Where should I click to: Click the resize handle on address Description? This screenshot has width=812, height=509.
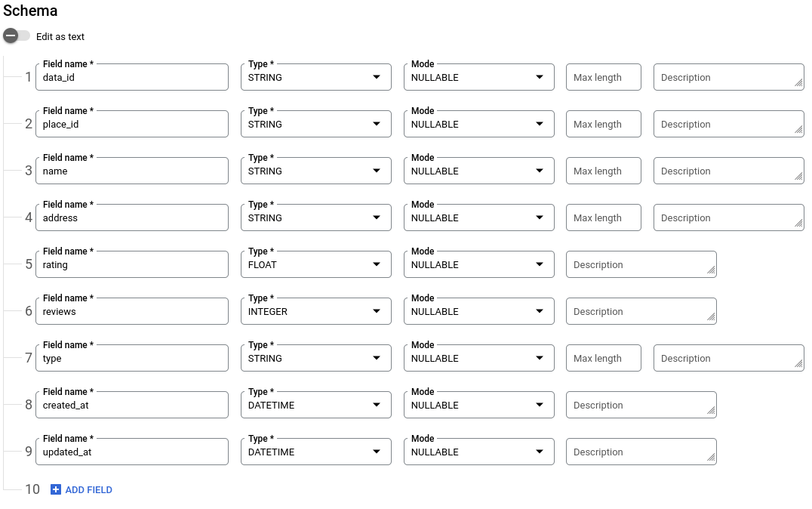tap(798, 224)
